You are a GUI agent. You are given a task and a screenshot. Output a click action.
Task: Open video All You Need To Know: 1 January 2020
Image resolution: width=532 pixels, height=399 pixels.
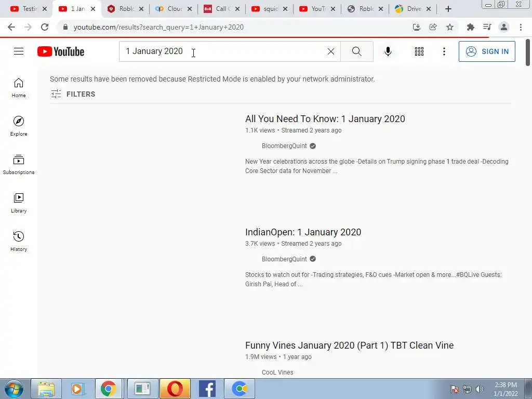tap(325, 119)
